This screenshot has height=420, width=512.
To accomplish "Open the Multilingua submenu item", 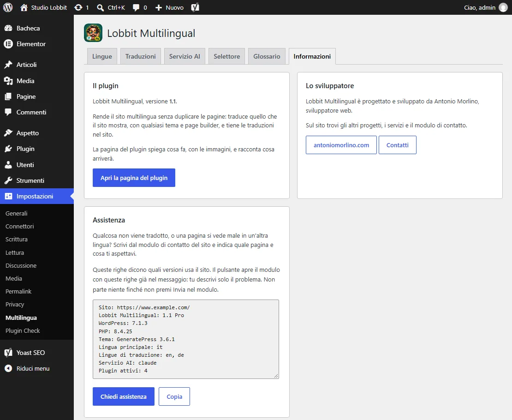I will click(x=21, y=318).
